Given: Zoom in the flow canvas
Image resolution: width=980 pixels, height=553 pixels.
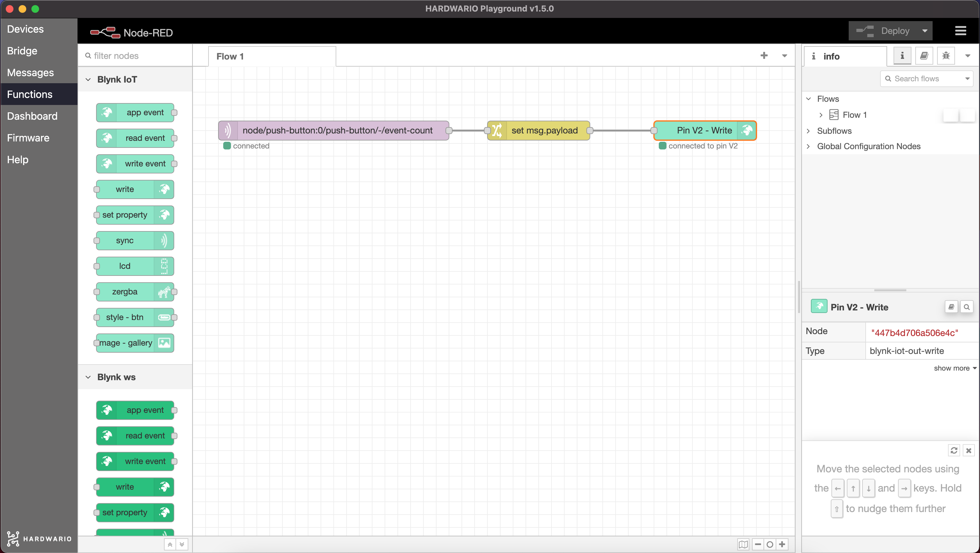Looking at the screenshot, I should pyautogui.click(x=782, y=544).
